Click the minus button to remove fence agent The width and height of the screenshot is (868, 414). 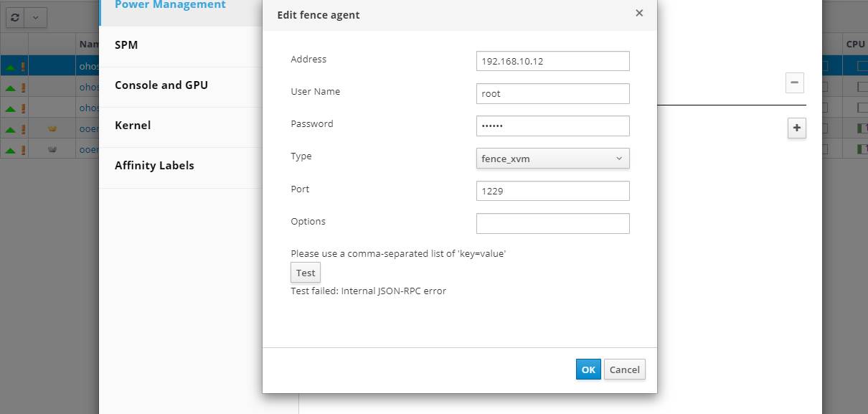pos(794,83)
